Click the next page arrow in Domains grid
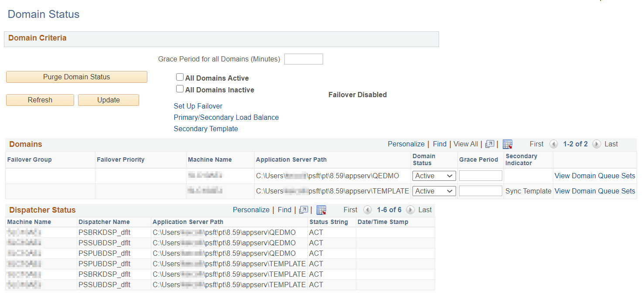Image resolution: width=644 pixels, height=295 pixels. tap(596, 144)
